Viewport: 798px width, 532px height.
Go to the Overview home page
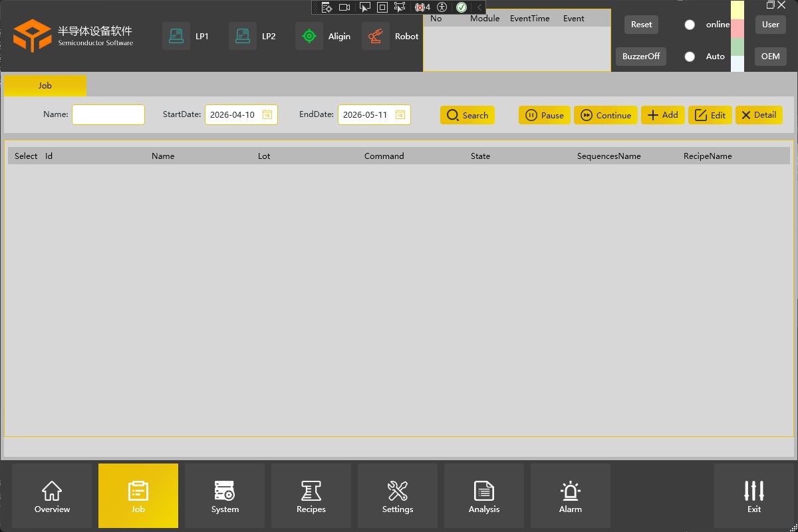tap(52, 496)
